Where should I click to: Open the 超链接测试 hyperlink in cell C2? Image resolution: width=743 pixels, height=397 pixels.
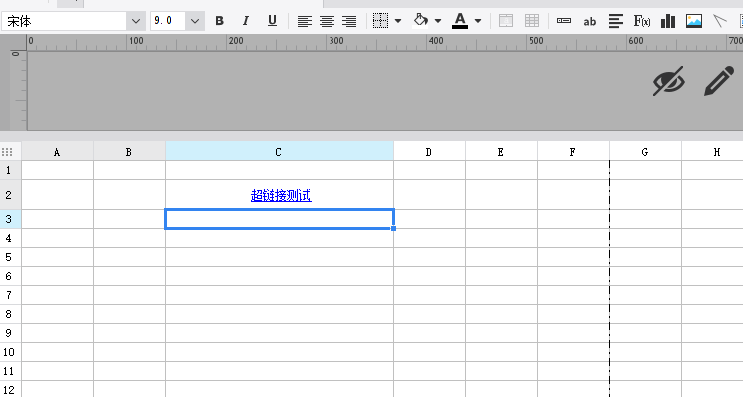(x=281, y=195)
